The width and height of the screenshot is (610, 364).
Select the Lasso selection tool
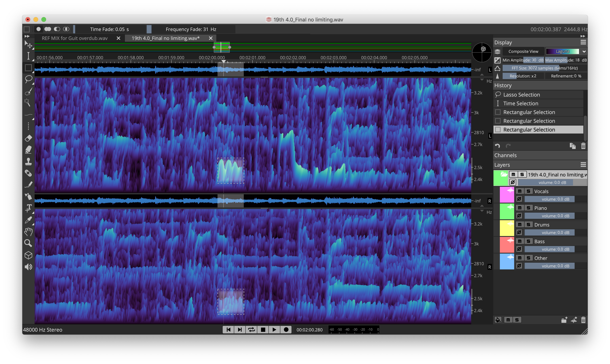tap(28, 79)
